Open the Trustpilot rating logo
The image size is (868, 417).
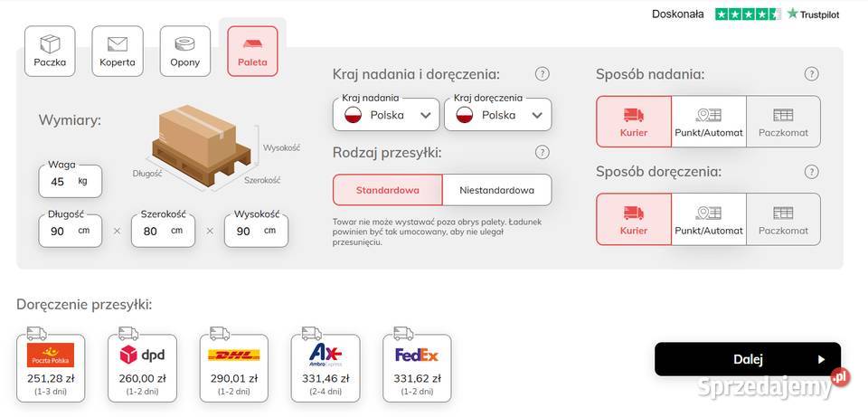(x=778, y=14)
